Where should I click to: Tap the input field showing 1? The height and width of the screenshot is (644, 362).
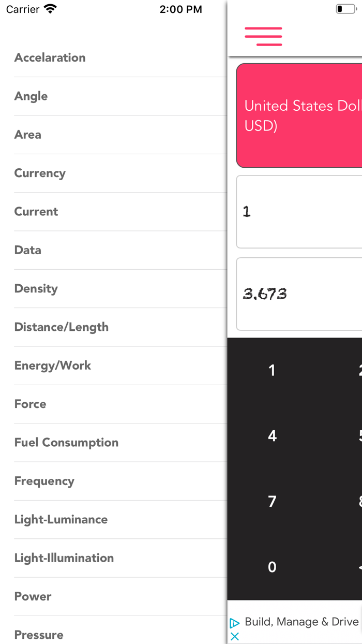299,212
